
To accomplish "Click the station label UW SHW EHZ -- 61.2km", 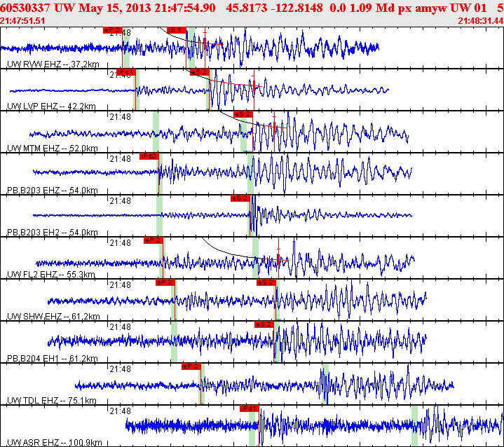I will point(53,317).
